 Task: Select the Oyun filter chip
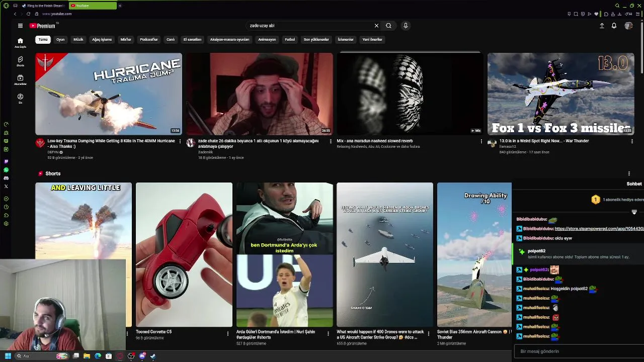point(60,39)
